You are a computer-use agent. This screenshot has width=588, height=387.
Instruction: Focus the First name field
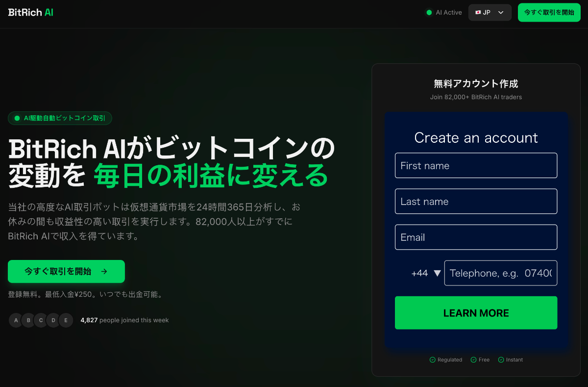point(476,165)
